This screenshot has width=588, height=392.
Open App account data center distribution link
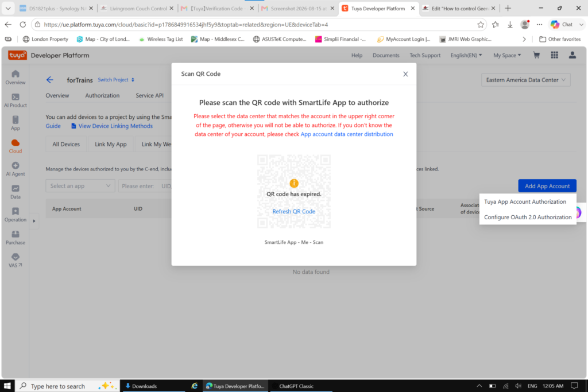[346, 134]
